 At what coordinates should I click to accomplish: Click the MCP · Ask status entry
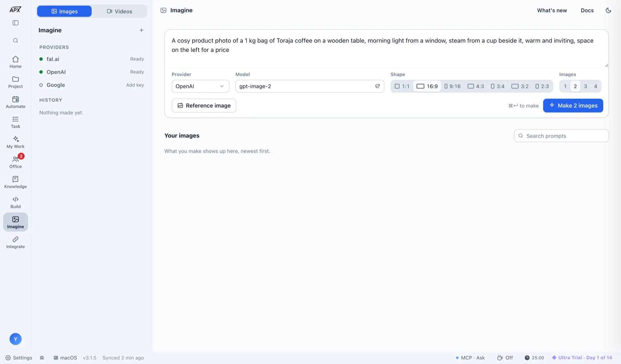pos(470,357)
